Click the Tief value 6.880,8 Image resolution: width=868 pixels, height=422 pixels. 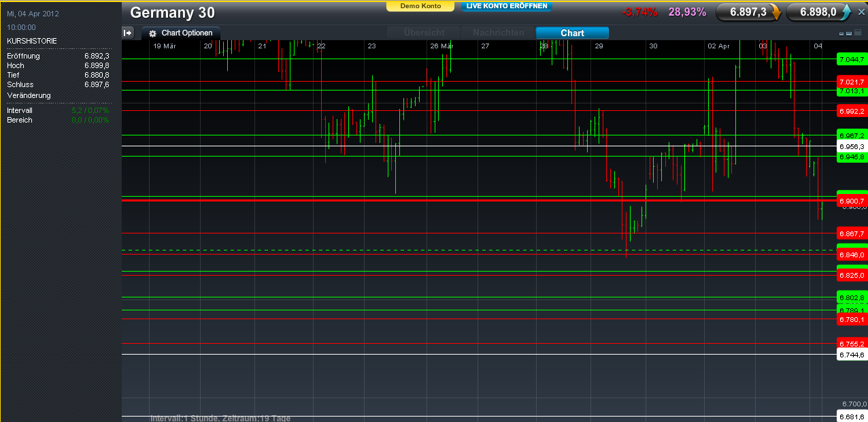pos(97,75)
